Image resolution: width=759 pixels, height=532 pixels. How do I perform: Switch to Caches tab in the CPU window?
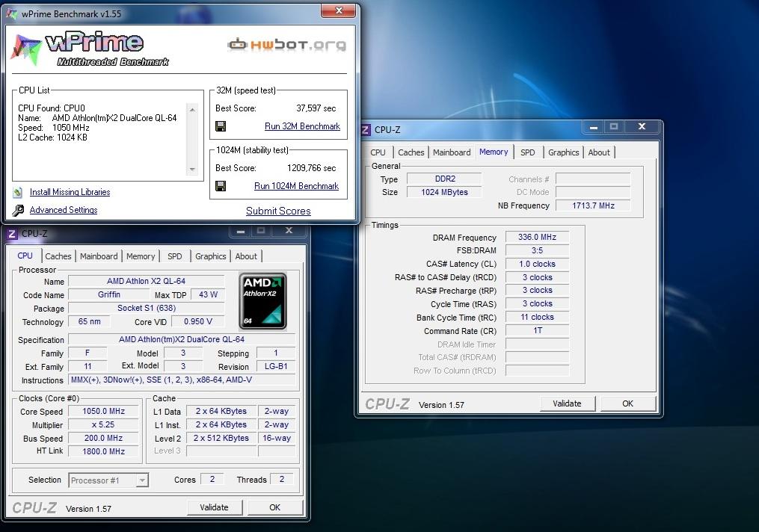[58, 256]
